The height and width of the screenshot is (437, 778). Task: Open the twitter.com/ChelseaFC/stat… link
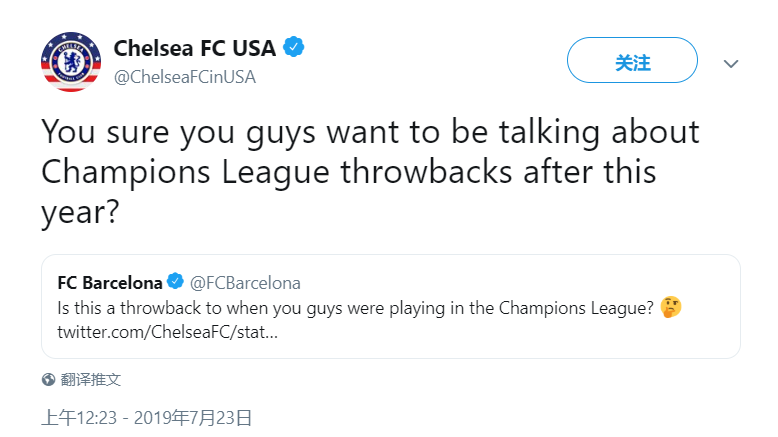tap(167, 332)
